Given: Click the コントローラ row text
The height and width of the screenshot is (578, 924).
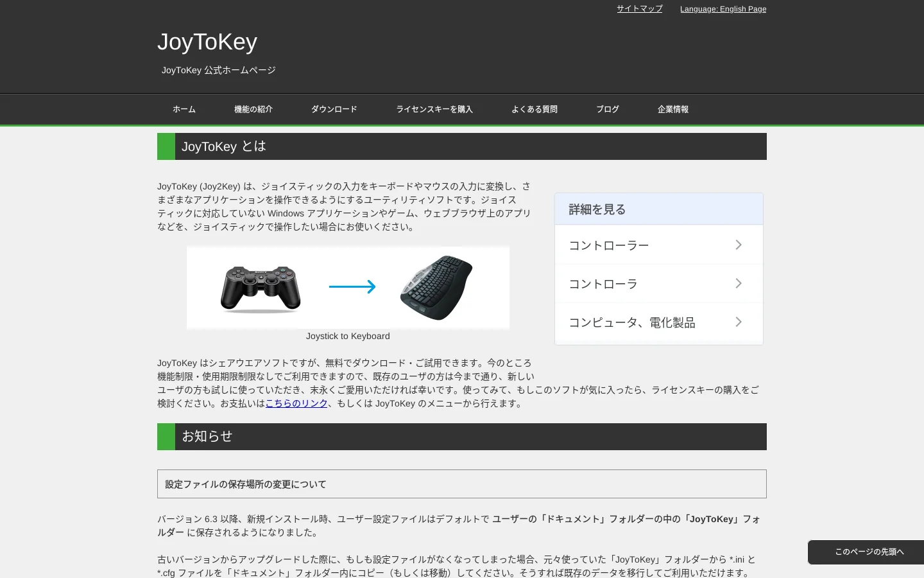Looking at the screenshot, I should pyautogui.click(x=603, y=284).
